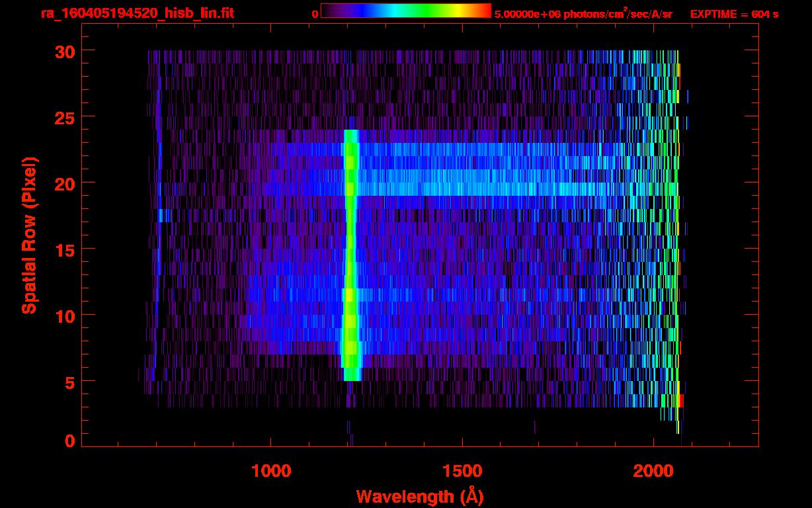Click the Wavelength (Å) axis title

tap(419, 495)
